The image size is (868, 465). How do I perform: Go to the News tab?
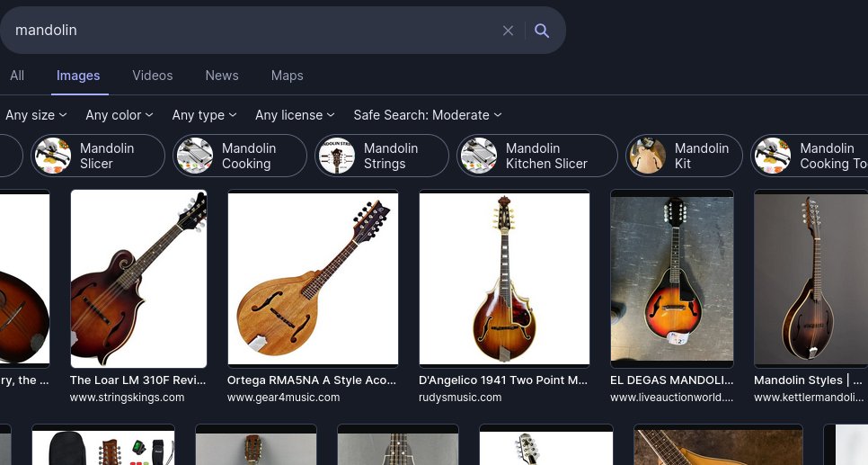point(221,76)
